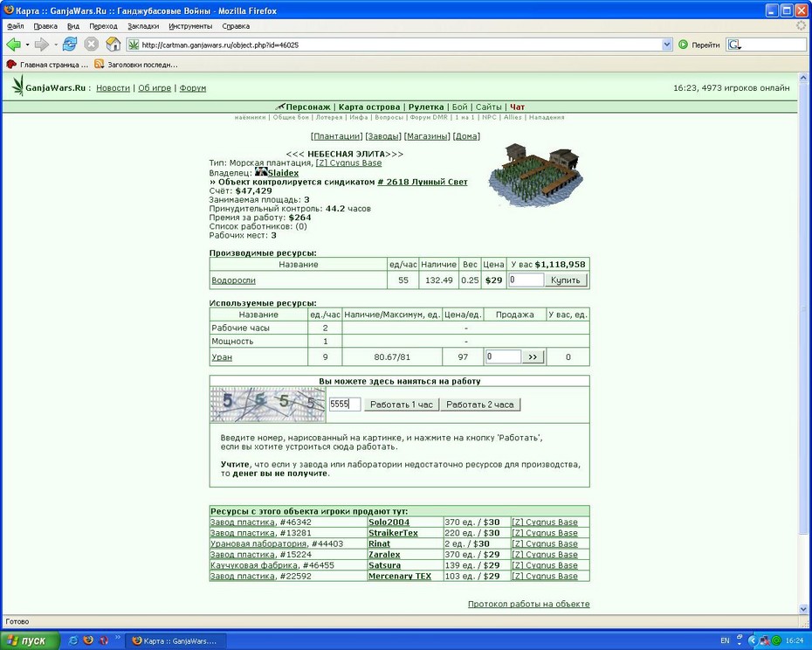
Task: Click the RSS feed bookmark icon
Action: point(99,65)
